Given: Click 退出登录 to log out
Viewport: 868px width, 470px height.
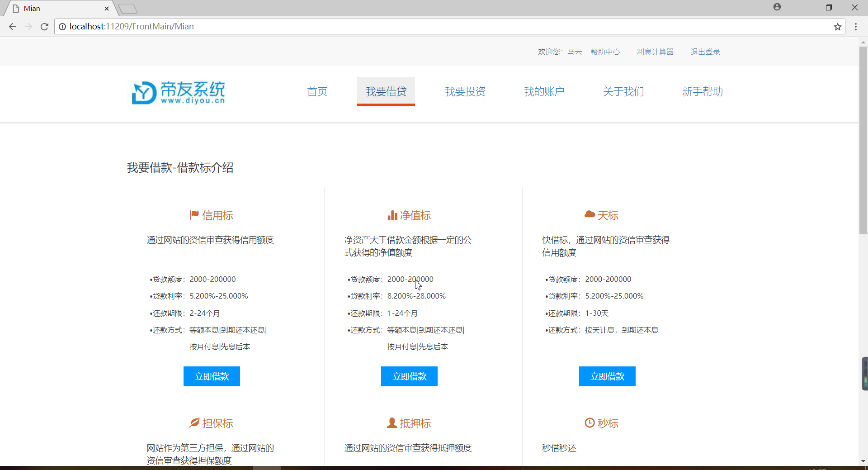Looking at the screenshot, I should click(705, 52).
